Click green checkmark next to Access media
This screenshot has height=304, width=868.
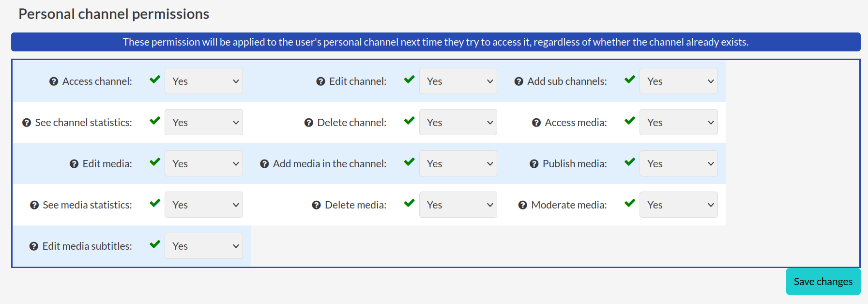630,121
